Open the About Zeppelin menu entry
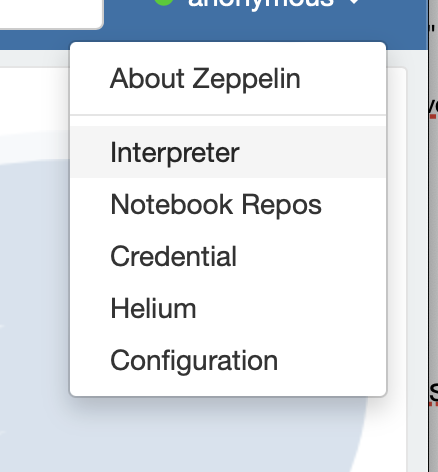 pyautogui.click(x=228, y=79)
